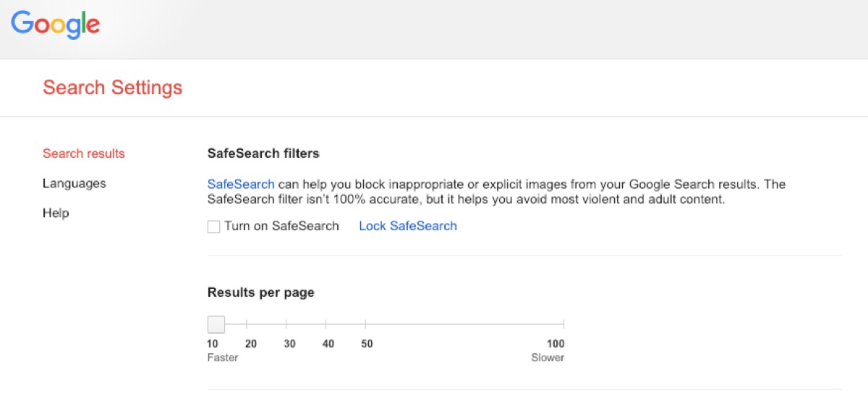This screenshot has height=409, width=868.
Task: Set results per page slider to 100
Action: [563, 324]
